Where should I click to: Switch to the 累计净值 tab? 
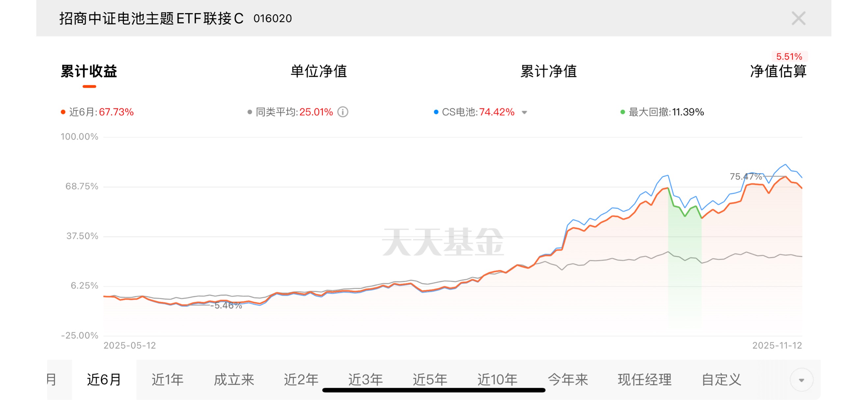[x=549, y=71]
